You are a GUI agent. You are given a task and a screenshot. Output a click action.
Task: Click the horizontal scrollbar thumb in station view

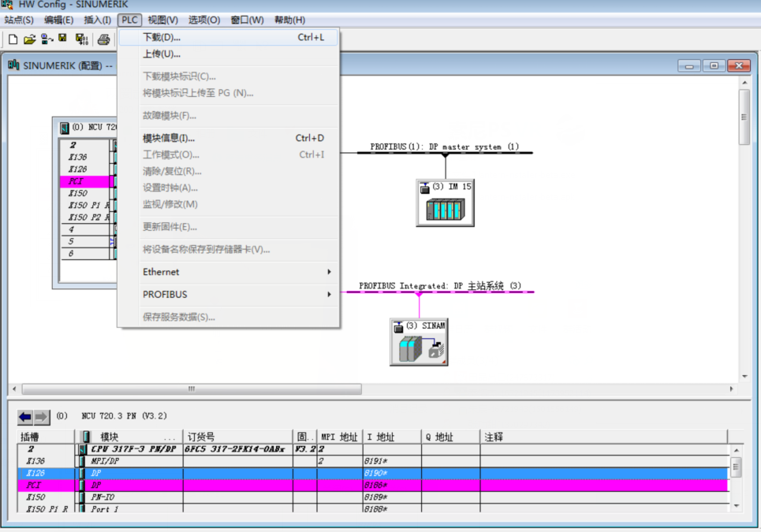tap(192, 389)
